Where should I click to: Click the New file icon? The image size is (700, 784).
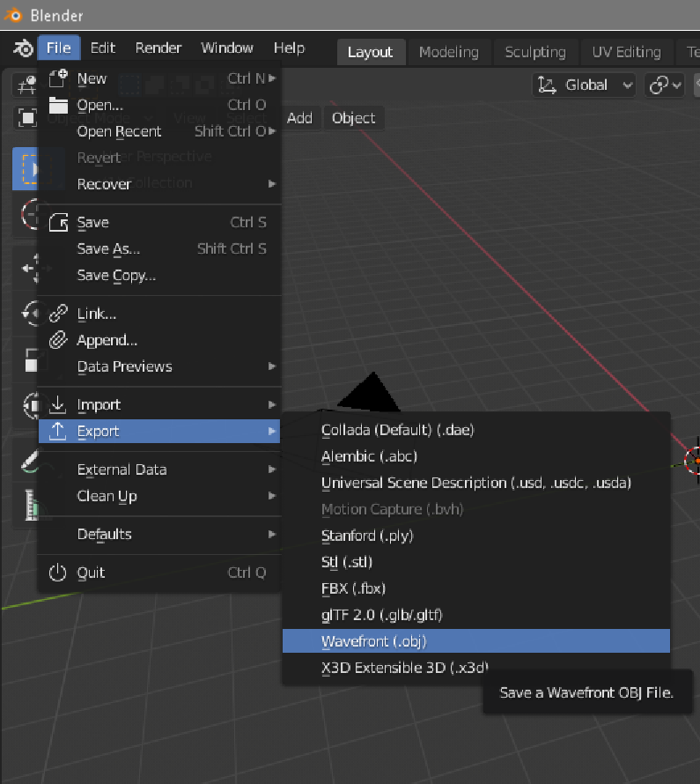click(58, 78)
